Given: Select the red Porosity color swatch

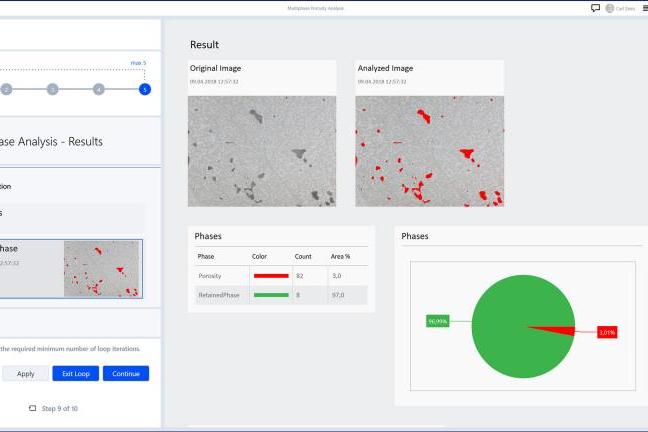Looking at the screenshot, I should pos(270,276).
